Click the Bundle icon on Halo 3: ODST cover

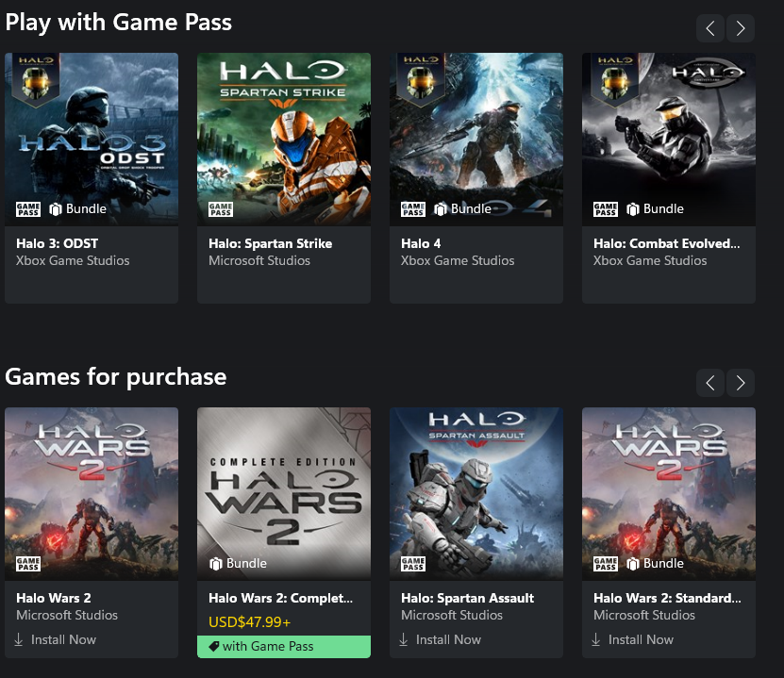click(x=56, y=209)
